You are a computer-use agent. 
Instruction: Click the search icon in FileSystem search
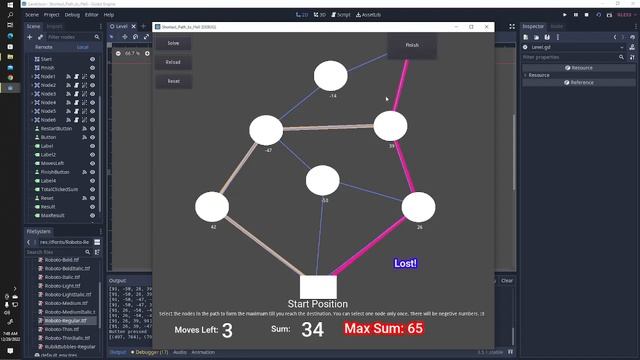click(87, 252)
